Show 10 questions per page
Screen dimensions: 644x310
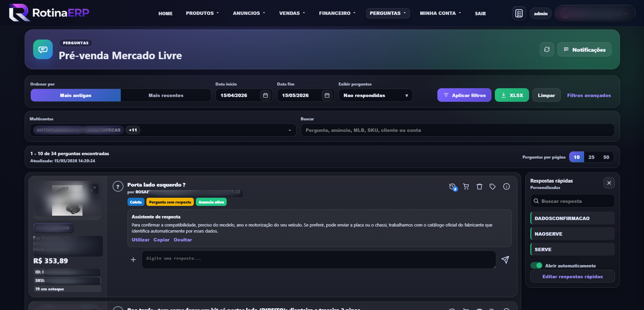click(x=577, y=157)
